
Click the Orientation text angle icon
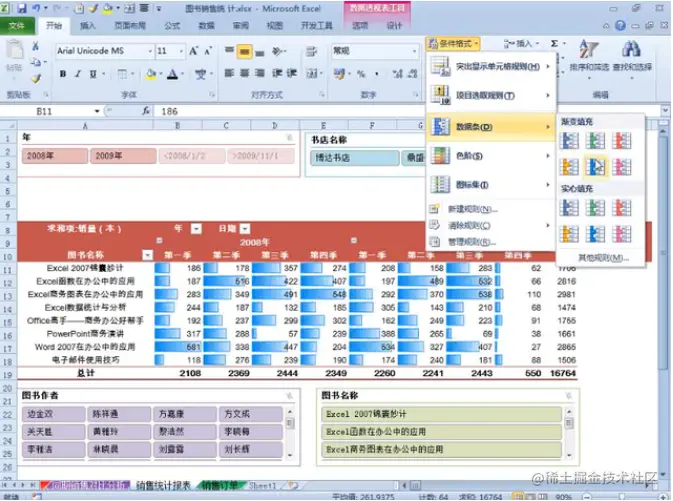pyautogui.click(x=277, y=52)
